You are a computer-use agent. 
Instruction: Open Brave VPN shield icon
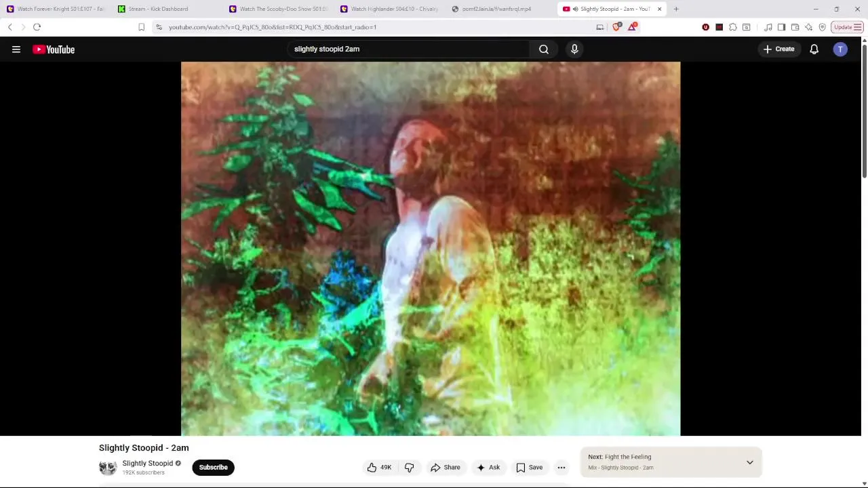click(822, 27)
